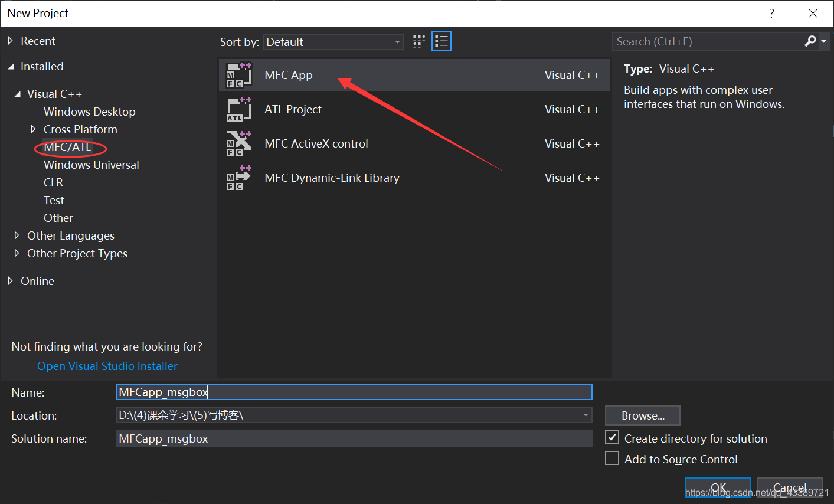Viewport: 834px width, 504px height.
Task: Click the dialog help question mark
Action: tap(771, 14)
